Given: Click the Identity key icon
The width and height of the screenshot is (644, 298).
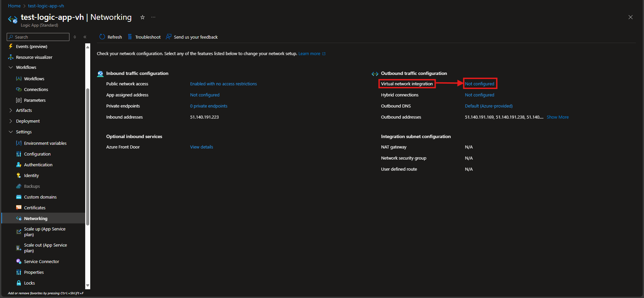Looking at the screenshot, I should (19, 175).
